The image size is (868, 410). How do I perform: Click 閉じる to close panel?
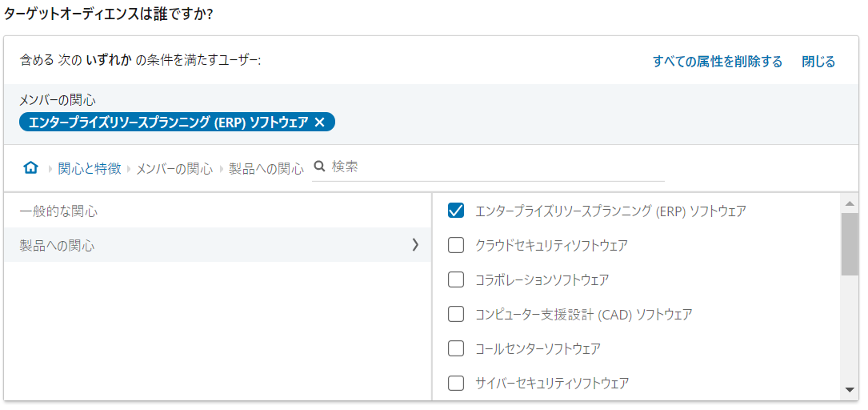(x=818, y=62)
